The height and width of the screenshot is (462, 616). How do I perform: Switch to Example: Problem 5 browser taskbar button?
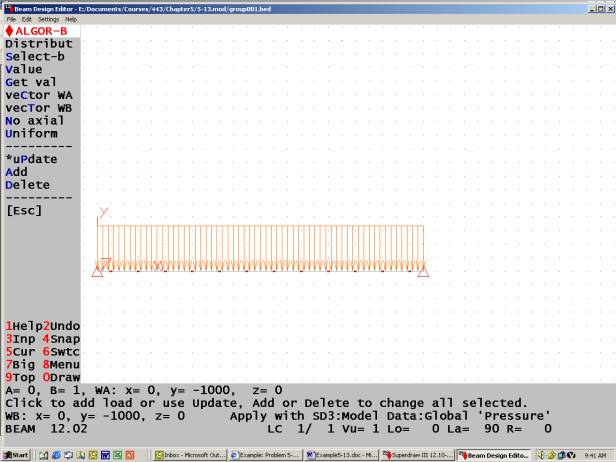266,455
